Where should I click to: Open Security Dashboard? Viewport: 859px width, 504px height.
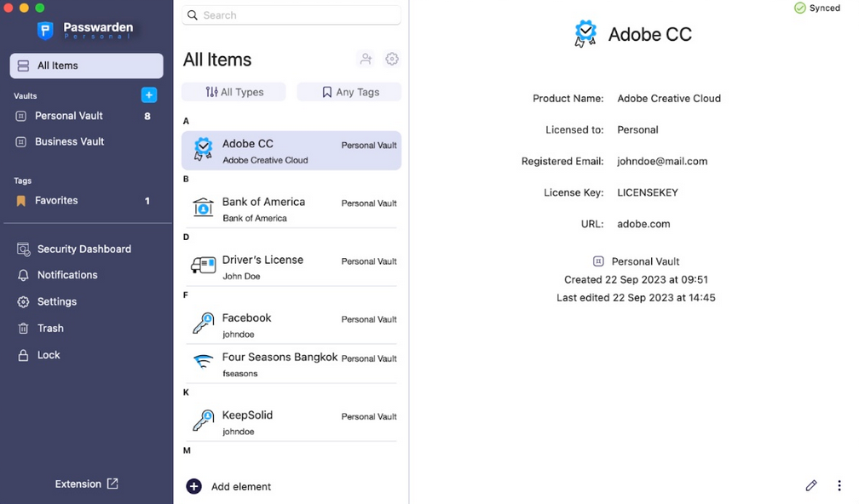(75, 249)
